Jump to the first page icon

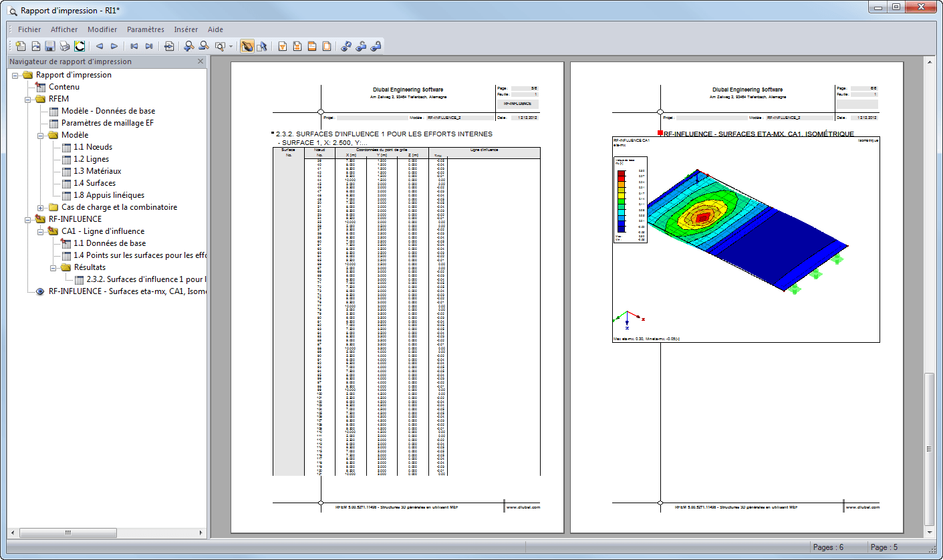pyautogui.click(x=134, y=46)
